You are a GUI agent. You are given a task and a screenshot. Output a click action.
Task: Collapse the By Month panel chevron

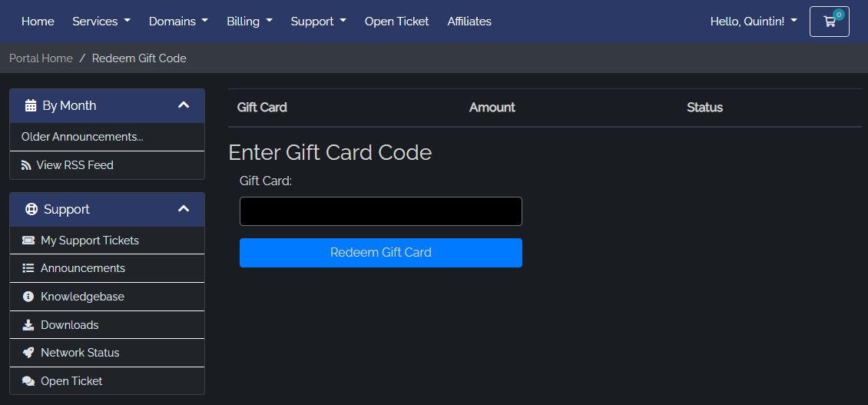[x=184, y=105]
